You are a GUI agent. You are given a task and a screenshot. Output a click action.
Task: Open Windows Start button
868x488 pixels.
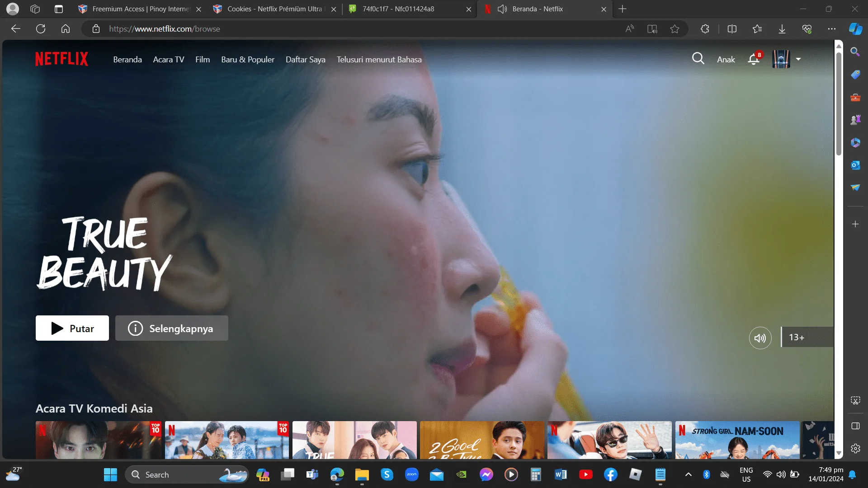(x=110, y=474)
